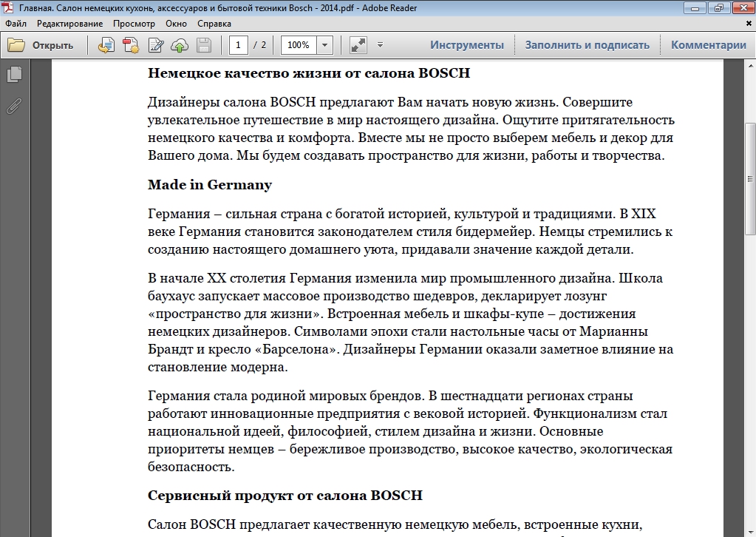Click the heading 'Сервисный продукт от салона BOSCH'
The width and height of the screenshot is (756, 537).
pos(285,496)
